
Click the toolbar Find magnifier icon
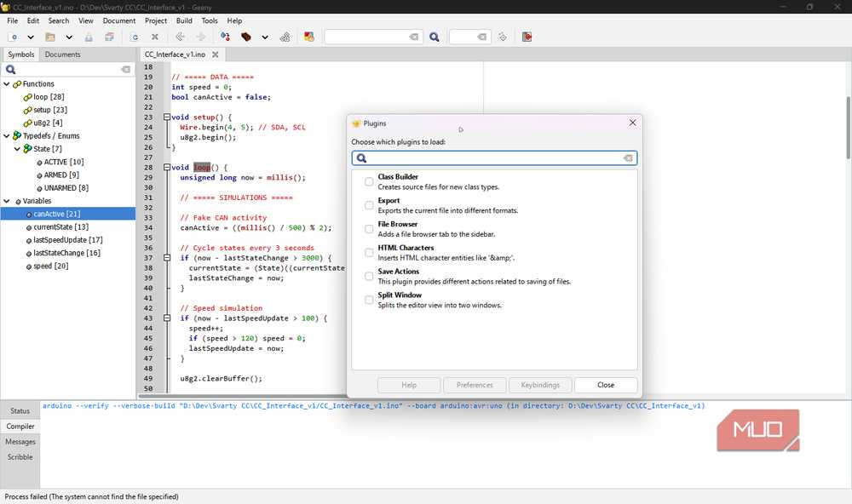(x=435, y=37)
